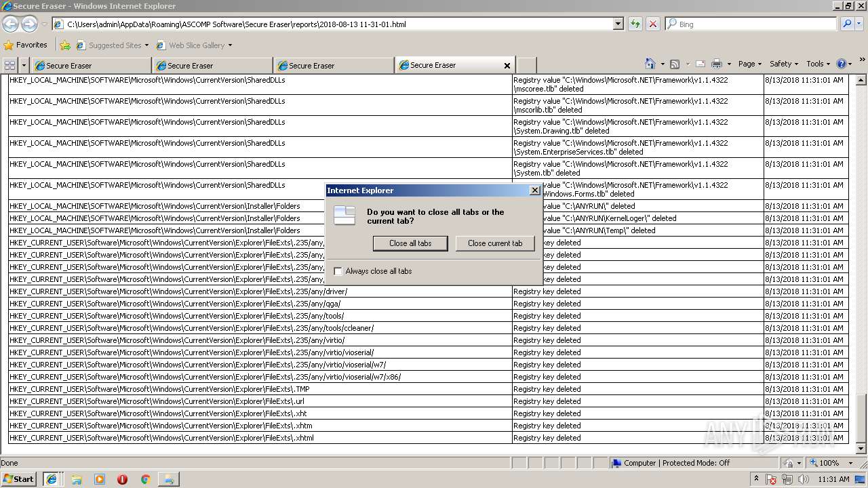This screenshot has height=488, width=868.
Task: Close the Internet Explorer dialog with X
Action: click(534, 190)
